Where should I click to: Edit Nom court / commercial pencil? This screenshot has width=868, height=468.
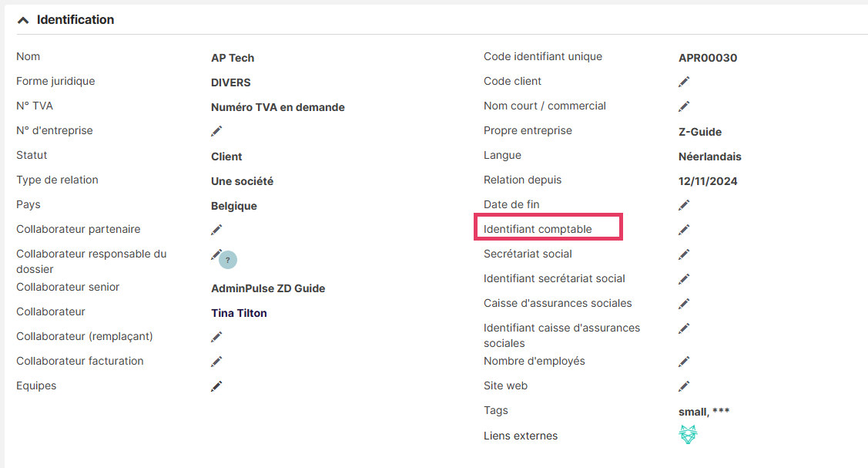(x=684, y=106)
